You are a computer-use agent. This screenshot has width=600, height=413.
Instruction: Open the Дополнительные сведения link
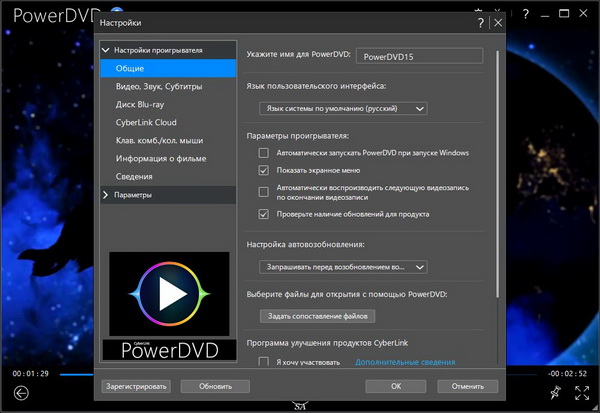coord(398,361)
